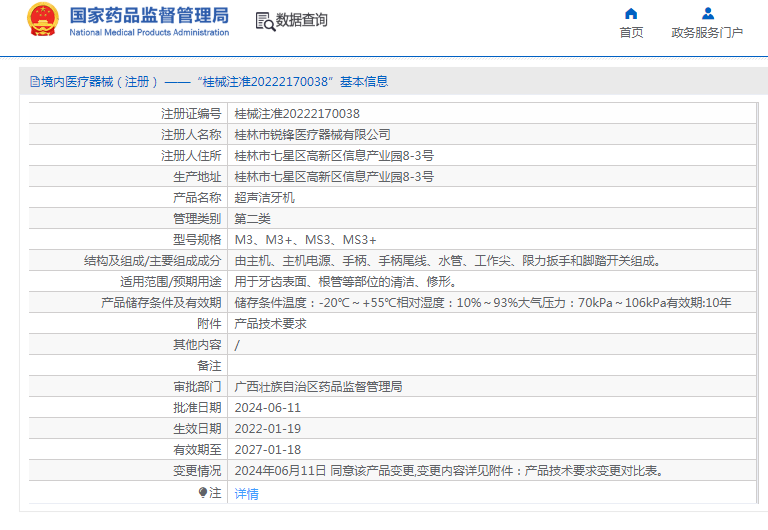Click the 注册证编号 row label
768x530 pixels.
191,114
